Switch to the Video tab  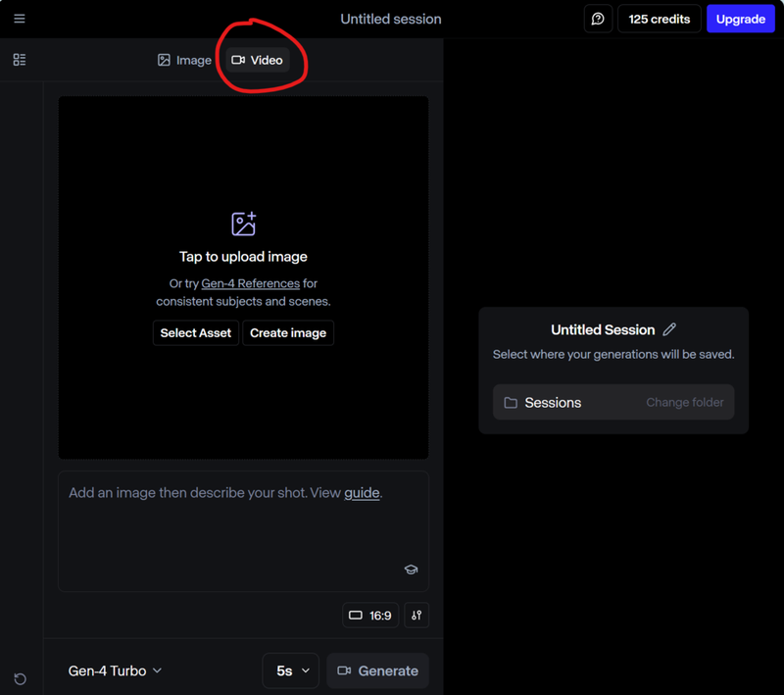click(x=257, y=60)
